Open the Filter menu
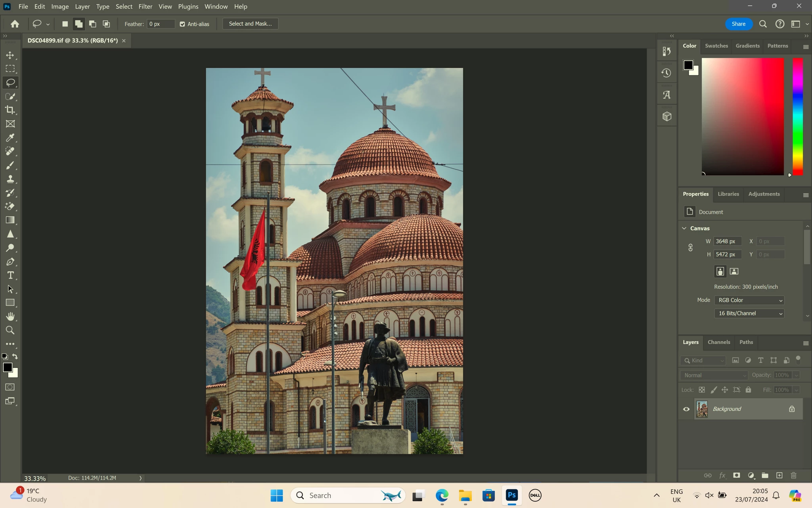Image resolution: width=812 pixels, height=508 pixels. point(145,7)
